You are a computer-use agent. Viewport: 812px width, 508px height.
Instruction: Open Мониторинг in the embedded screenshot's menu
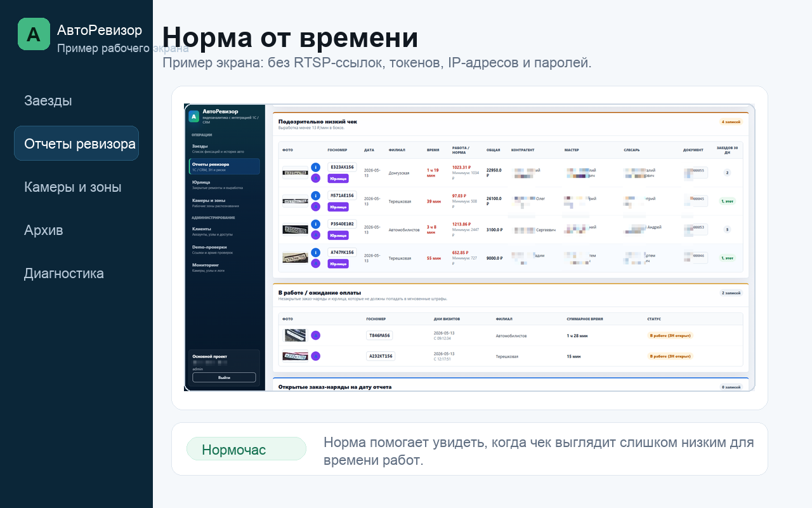pos(224,267)
